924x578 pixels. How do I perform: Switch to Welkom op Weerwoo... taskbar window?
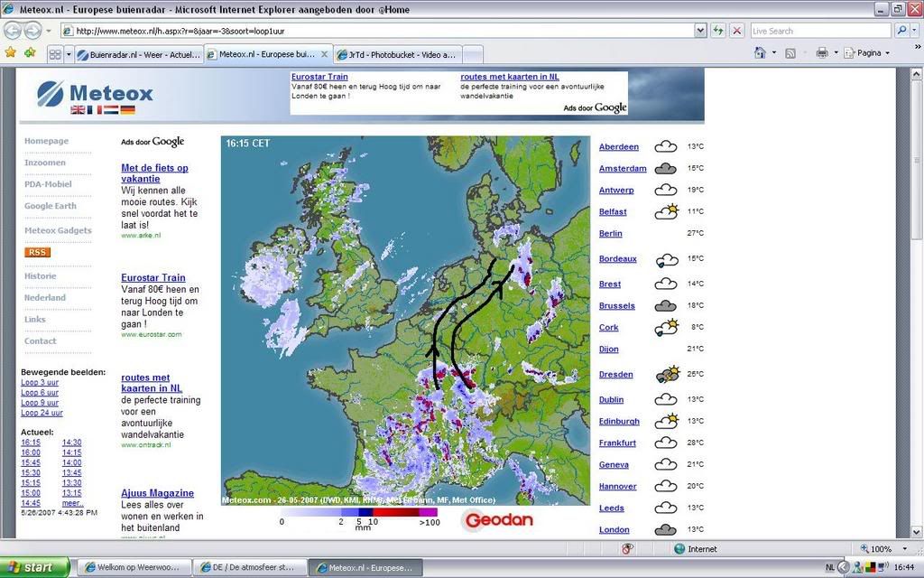[x=134, y=567]
